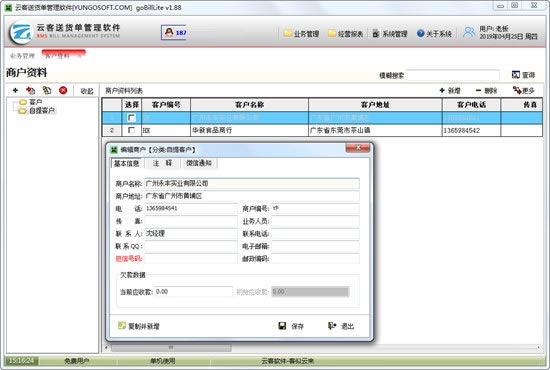Click the 商户名称 input field

252,183
